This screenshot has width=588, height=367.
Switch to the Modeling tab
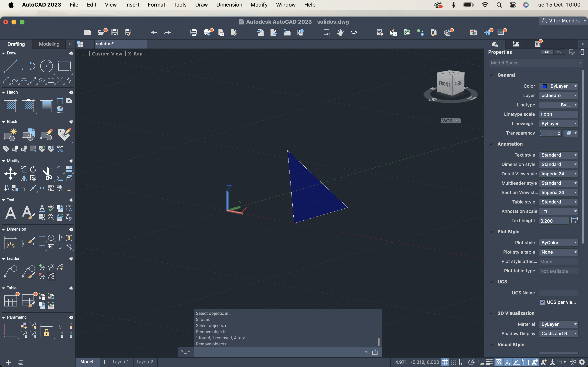pyautogui.click(x=49, y=44)
